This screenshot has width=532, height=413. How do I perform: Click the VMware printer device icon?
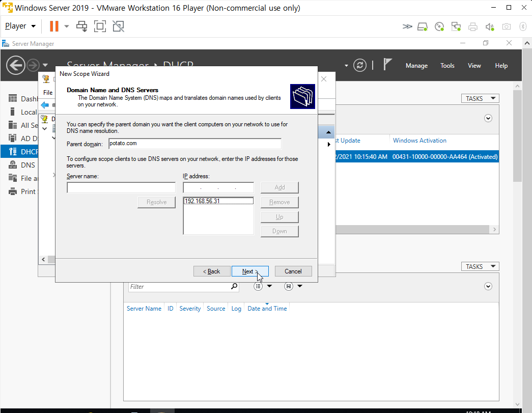[x=472, y=26]
